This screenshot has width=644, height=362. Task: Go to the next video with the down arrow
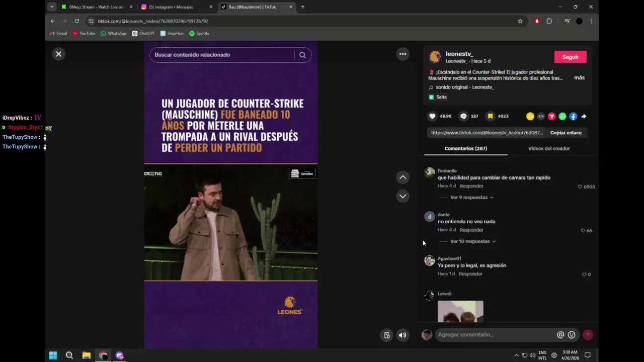click(x=403, y=196)
